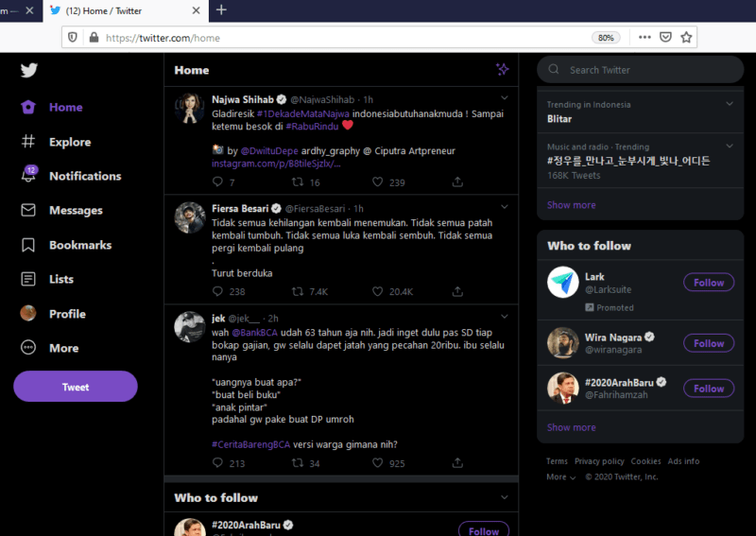This screenshot has width=756, height=536.
Task: Reply to jek's tweet
Action: [217, 462]
